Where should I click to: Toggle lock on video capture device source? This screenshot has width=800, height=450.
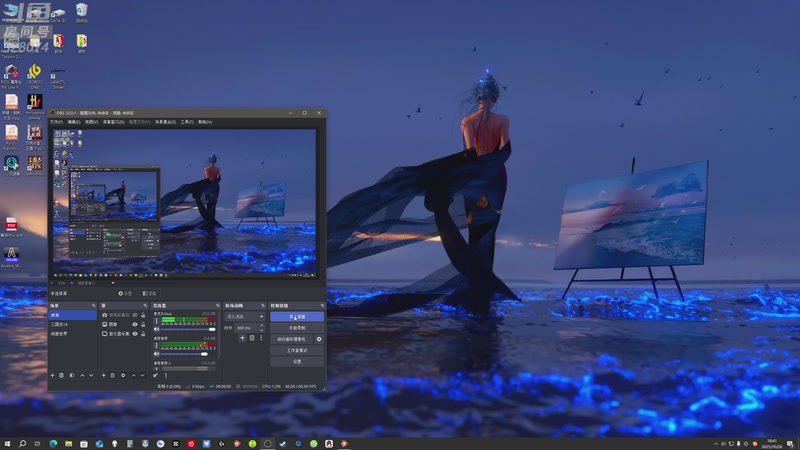point(143,315)
